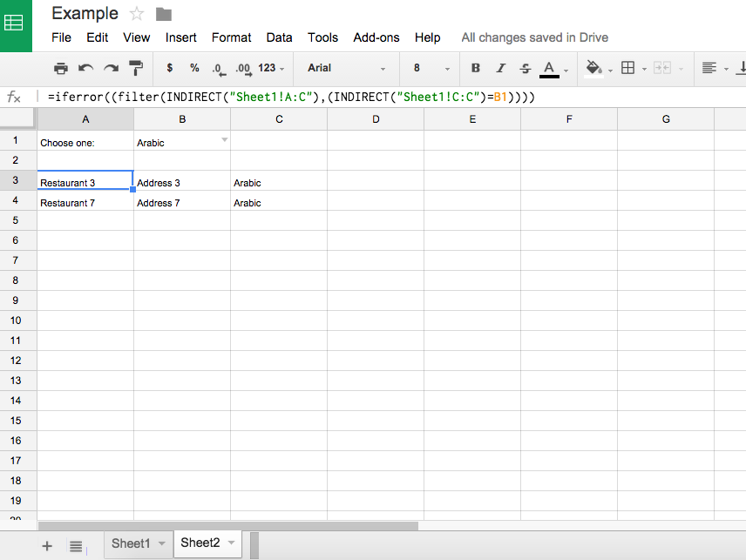Viewport: 746px width, 560px height.
Task: Select column G header
Action: click(x=666, y=119)
